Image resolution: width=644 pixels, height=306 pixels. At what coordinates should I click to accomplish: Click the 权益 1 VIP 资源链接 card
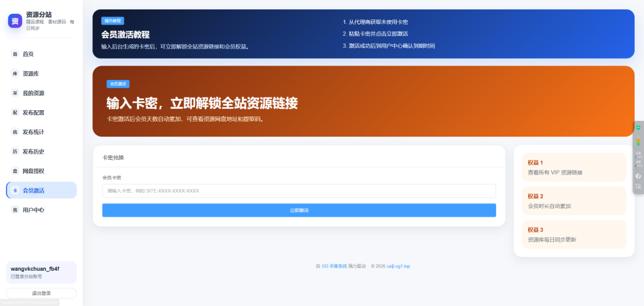click(x=574, y=167)
